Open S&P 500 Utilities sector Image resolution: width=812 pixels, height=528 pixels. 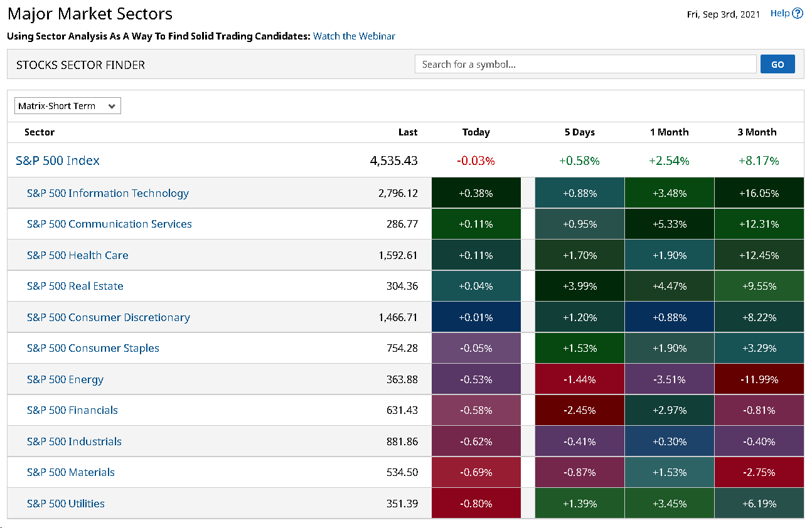coord(66,504)
